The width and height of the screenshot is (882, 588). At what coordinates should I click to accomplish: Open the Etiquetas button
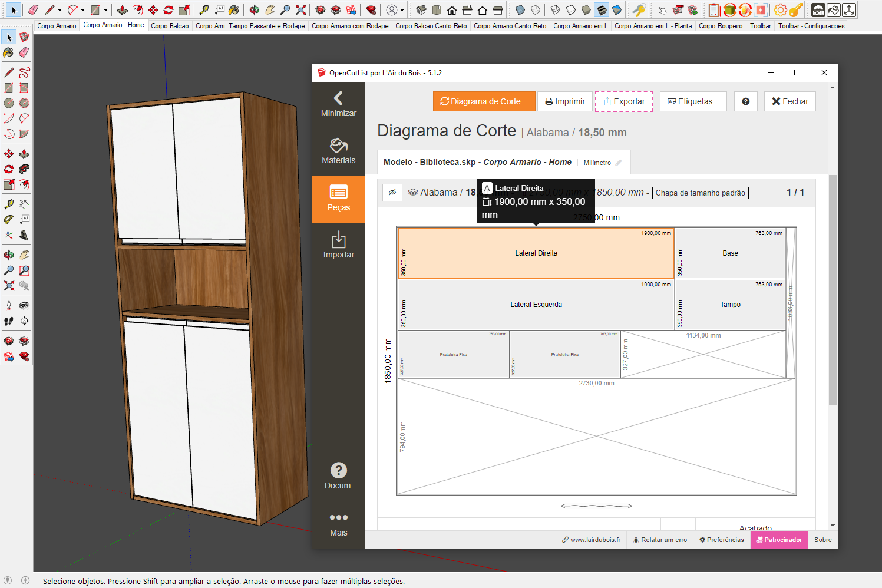693,101
